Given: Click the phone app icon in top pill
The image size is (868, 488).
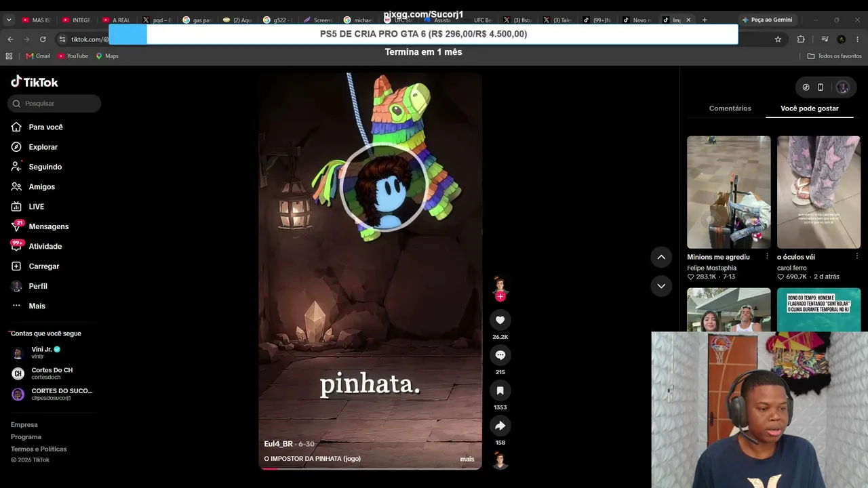Looking at the screenshot, I should tap(821, 87).
